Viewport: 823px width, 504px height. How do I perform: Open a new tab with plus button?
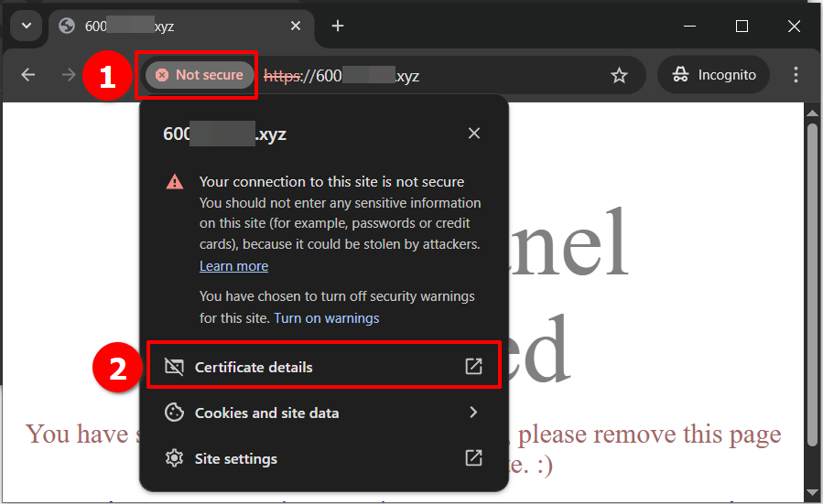coord(338,26)
